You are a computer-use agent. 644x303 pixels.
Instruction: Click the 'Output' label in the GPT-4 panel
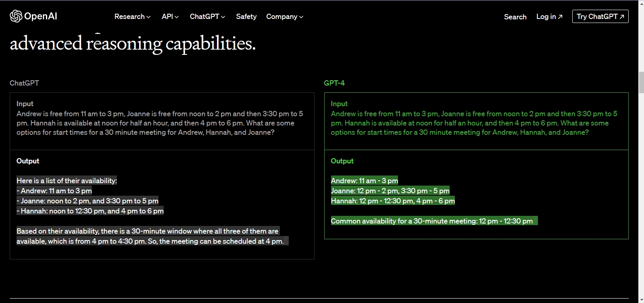click(342, 161)
